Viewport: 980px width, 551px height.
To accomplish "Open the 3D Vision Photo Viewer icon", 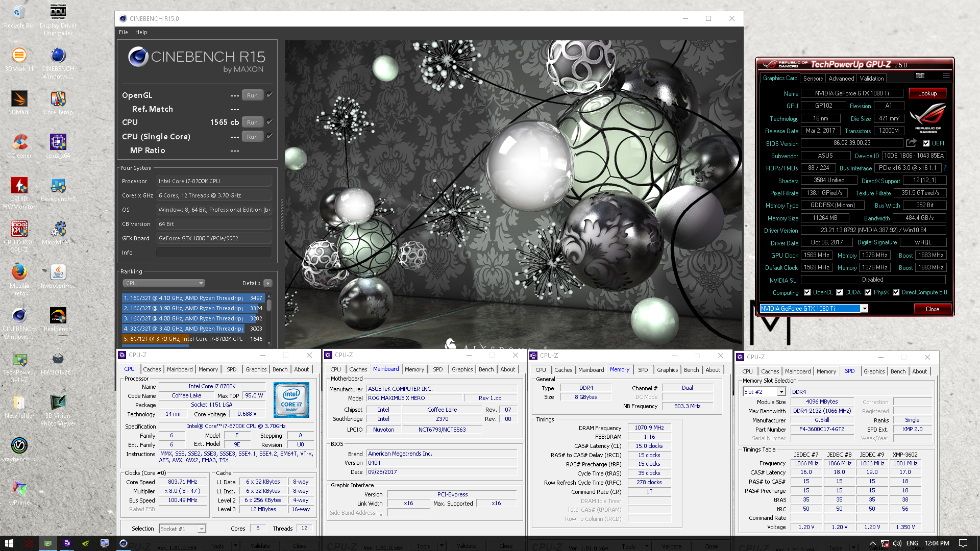I will [x=58, y=410].
